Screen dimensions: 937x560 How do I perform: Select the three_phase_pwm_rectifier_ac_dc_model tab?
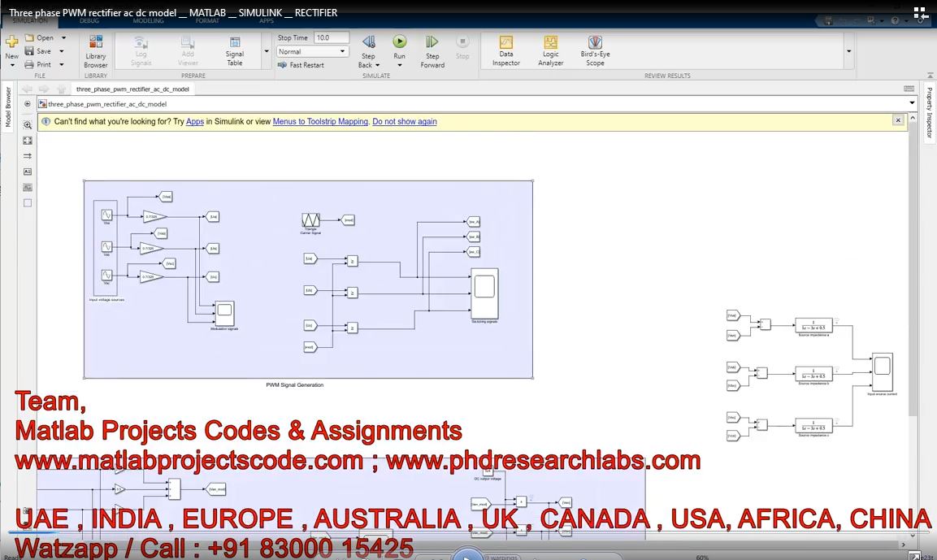click(132, 89)
